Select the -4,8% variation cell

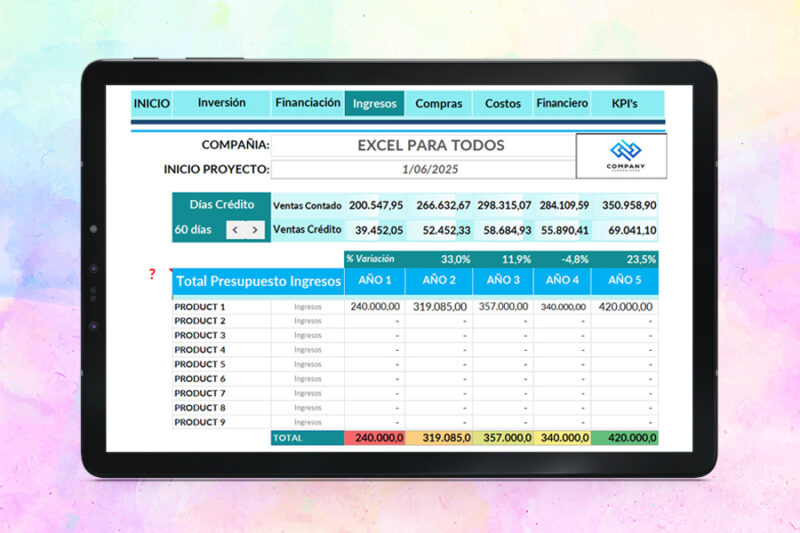(562, 259)
